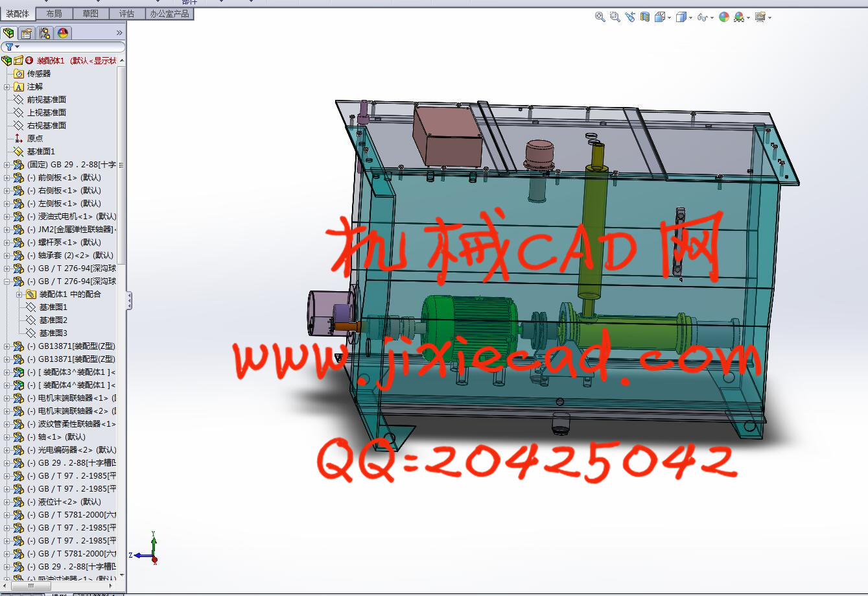Select 前视基准面 in the feature tree
The image size is (868, 596).
coord(46,100)
